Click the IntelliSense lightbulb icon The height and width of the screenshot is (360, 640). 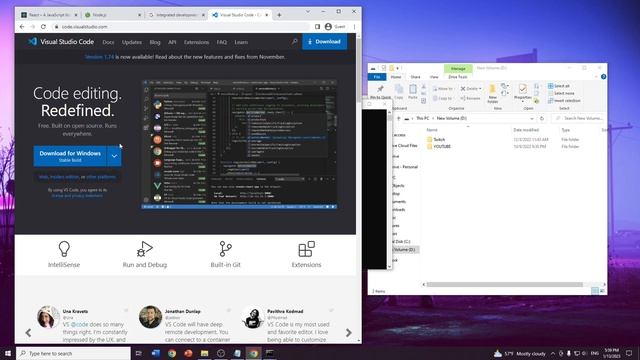pyautogui.click(x=64, y=249)
